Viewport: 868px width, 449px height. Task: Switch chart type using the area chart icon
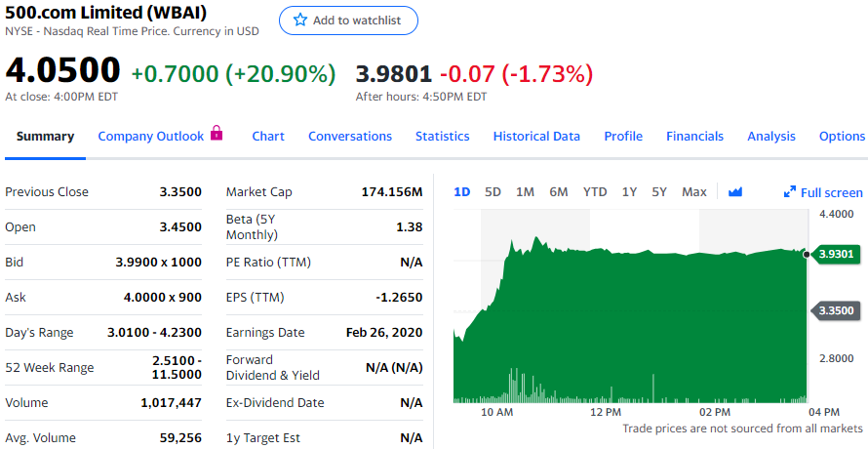735,191
